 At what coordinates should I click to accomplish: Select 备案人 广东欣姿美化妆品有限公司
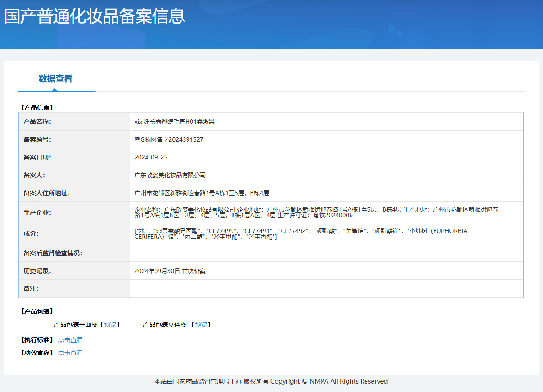pyautogui.click(x=170, y=175)
